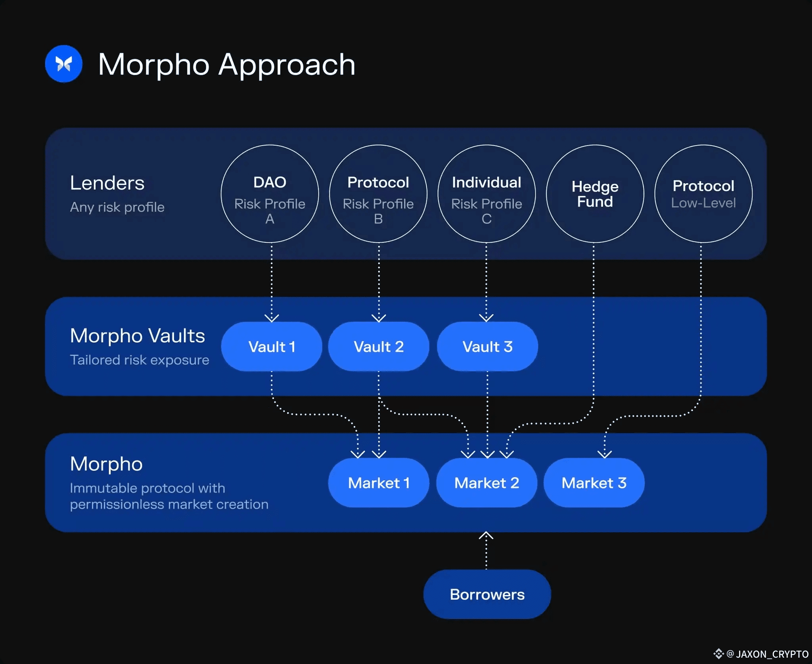812x664 pixels.
Task: Click the Market 1 pill
Action: click(x=379, y=483)
